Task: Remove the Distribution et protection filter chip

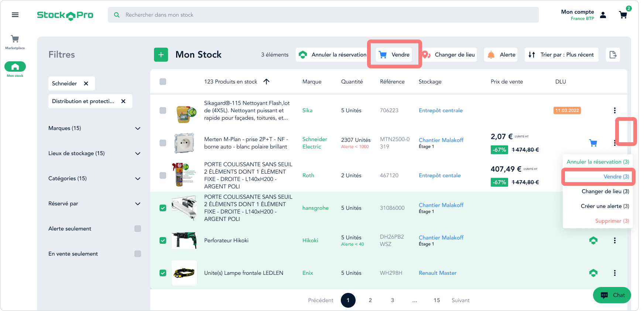Action: pos(123,101)
